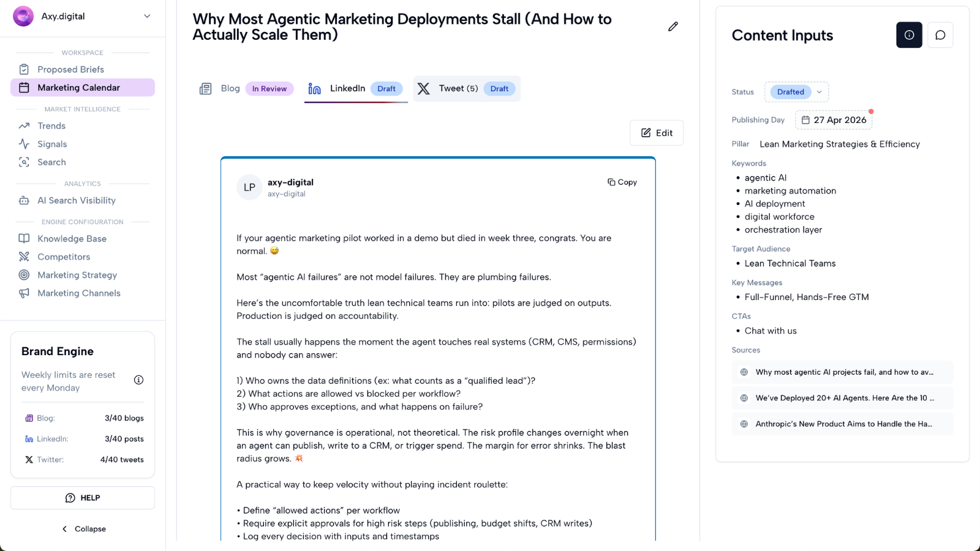This screenshot has width=980, height=551.
Task: Click the '3/40 blogs' usage value
Action: coord(124,418)
